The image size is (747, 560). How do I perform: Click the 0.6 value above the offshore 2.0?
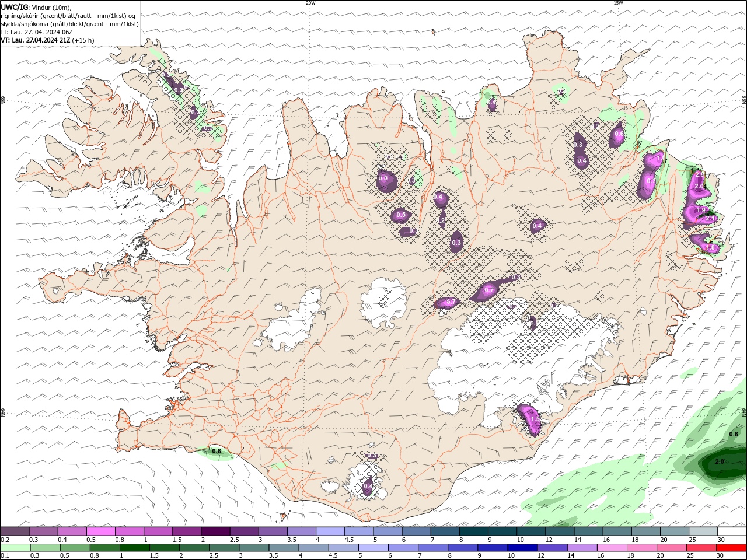point(734,434)
